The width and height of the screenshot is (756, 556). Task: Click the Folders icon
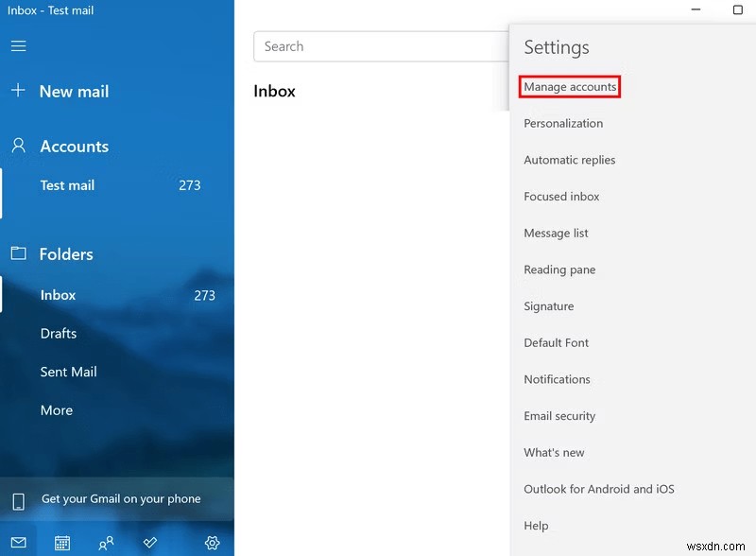click(18, 253)
